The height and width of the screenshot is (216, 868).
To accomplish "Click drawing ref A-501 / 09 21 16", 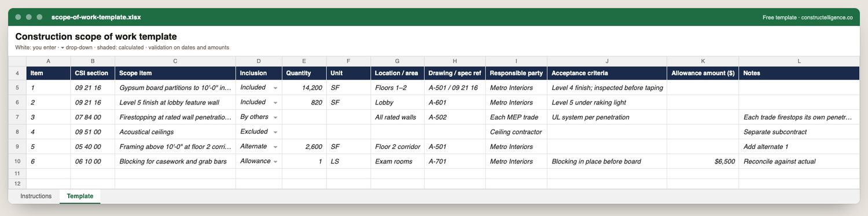I will (455, 88).
